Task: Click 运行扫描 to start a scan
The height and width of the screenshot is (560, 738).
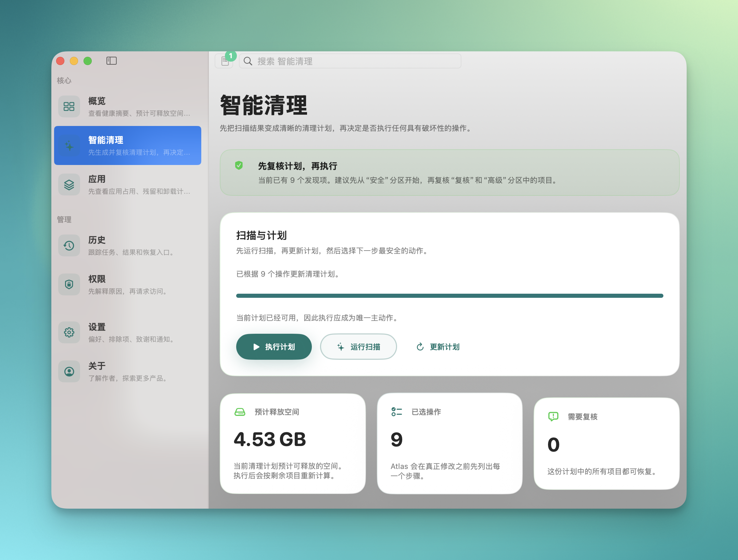Action: tap(358, 346)
